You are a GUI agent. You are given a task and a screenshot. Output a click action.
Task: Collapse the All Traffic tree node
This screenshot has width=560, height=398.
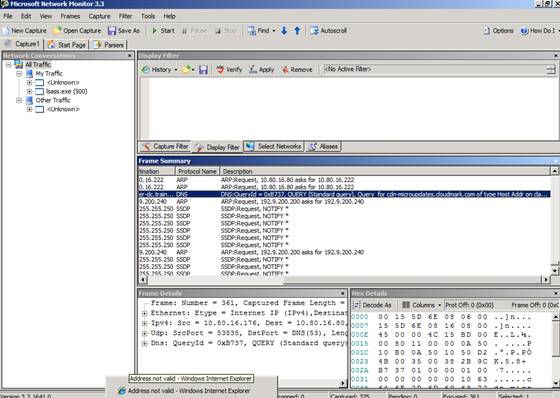click(9, 65)
